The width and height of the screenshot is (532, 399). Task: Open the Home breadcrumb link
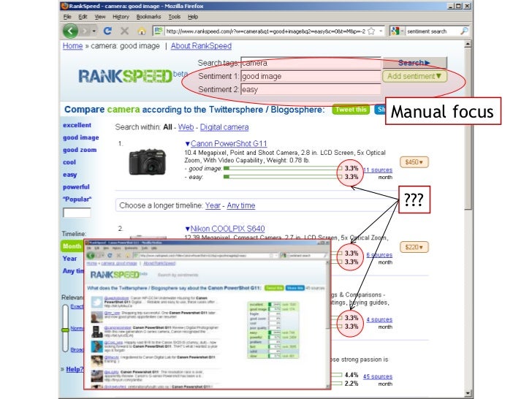coord(72,46)
